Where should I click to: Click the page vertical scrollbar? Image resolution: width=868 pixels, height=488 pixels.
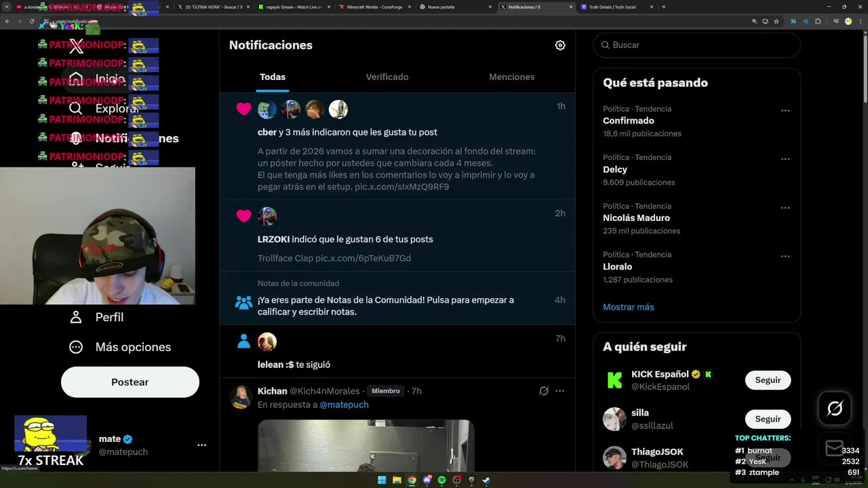tap(864, 68)
